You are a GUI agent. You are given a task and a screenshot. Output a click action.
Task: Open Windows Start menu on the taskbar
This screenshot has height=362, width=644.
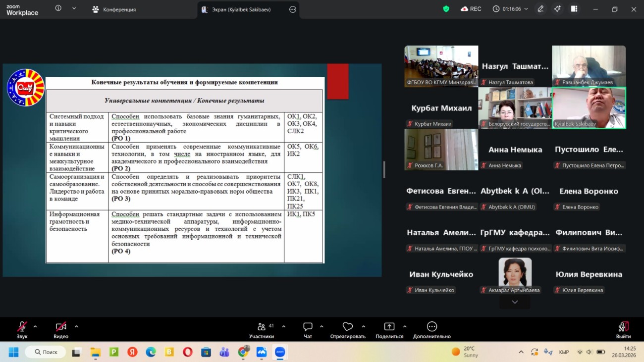tap(13, 352)
